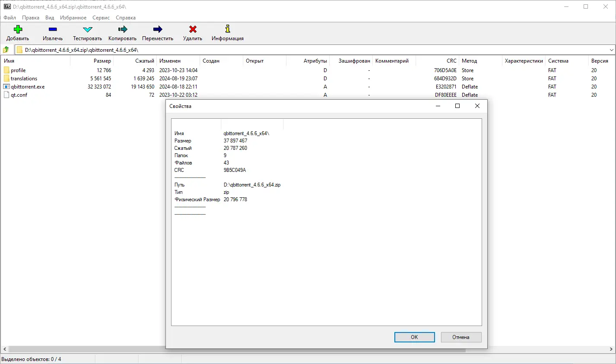Click the up-one-level folder arrow icon

tap(6, 49)
